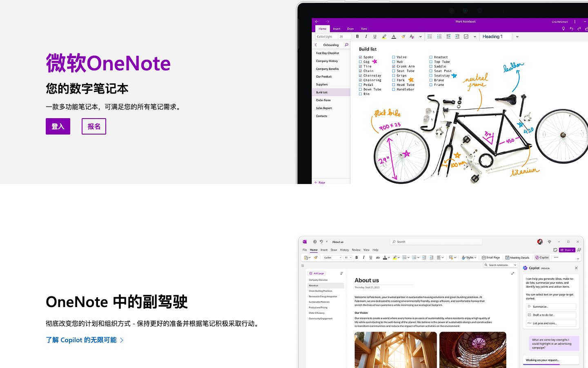
Task: Open the History tab
Action: pos(344,250)
